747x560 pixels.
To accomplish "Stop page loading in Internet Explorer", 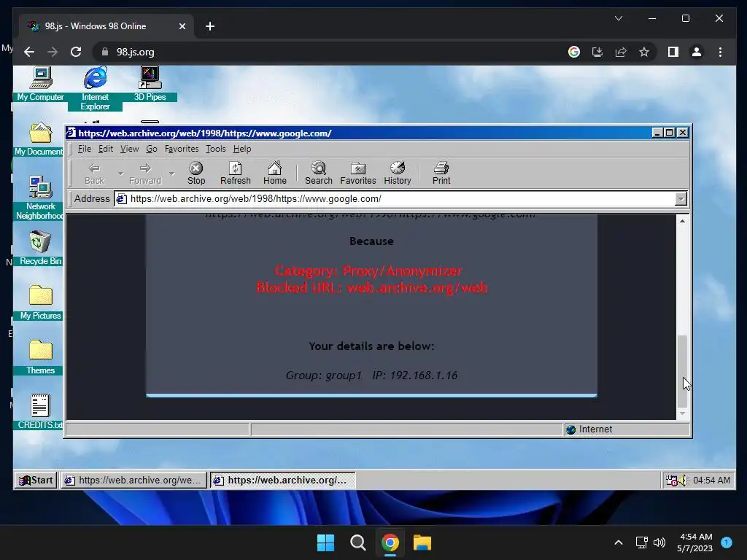I will (x=196, y=174).
